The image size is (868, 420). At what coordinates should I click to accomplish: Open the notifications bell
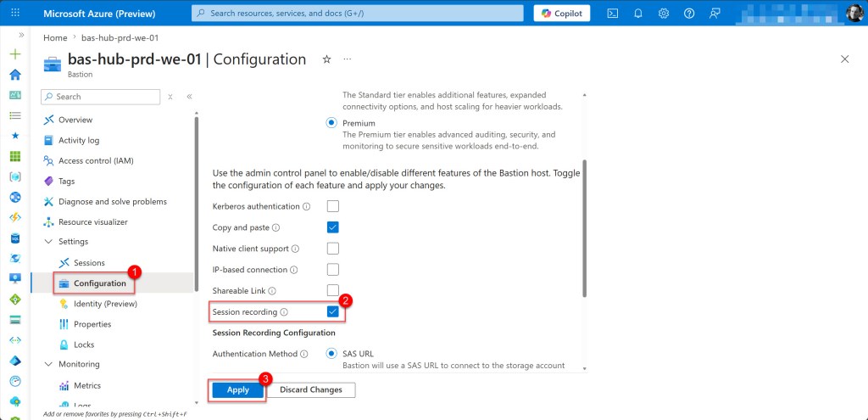tap(638, 14)
